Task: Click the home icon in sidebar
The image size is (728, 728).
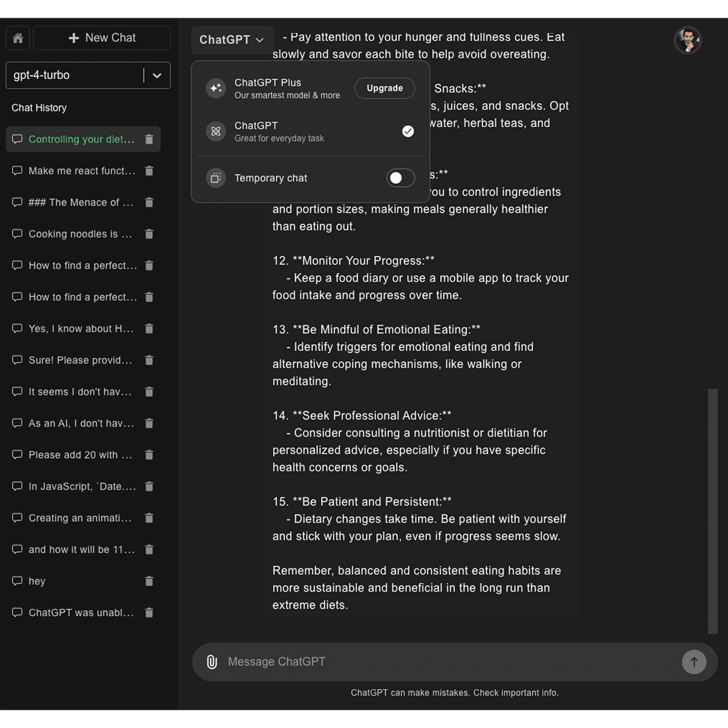Action: click(x=18, y=38)
